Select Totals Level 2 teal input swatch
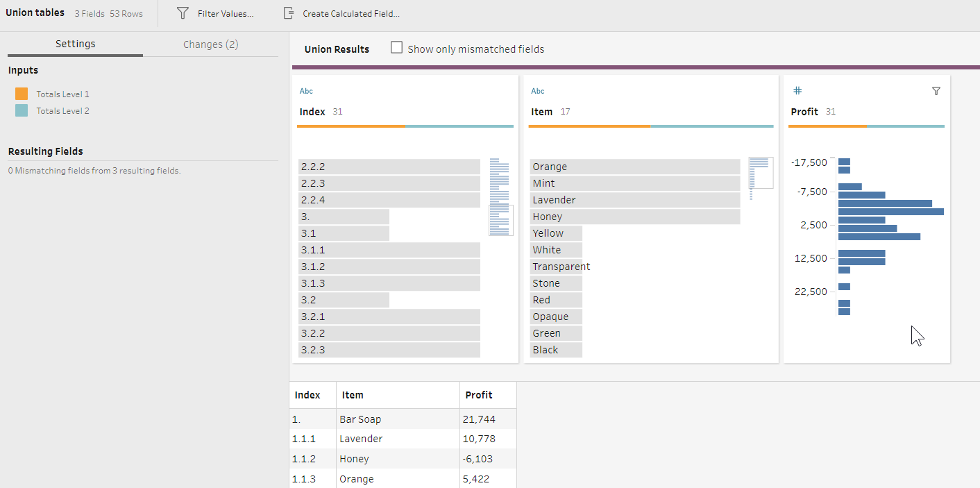Viewport: 980px width, 488px height. click(22, 110)
